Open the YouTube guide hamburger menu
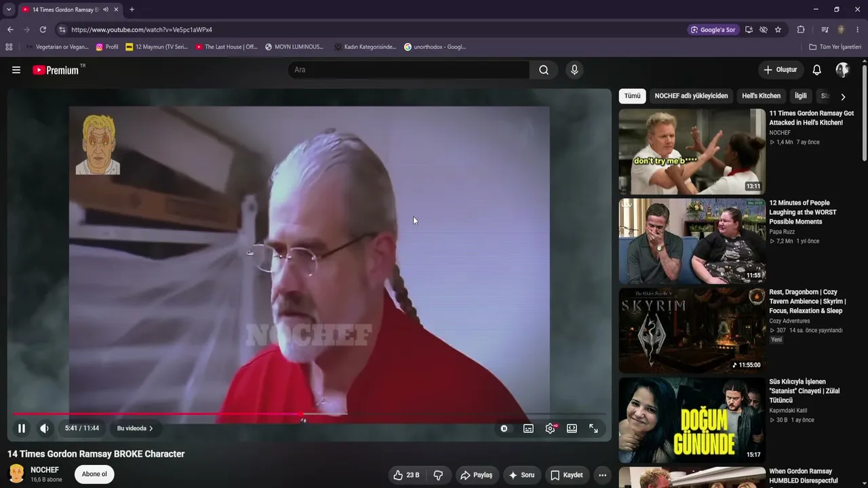Image resolution: width=868 pixels, height=488 pixels. point(16,70)
